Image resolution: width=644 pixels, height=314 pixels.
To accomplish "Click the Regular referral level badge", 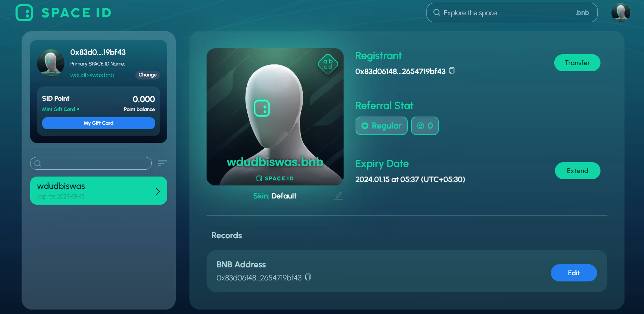I will pyautogui.click(x=381, y=126).
